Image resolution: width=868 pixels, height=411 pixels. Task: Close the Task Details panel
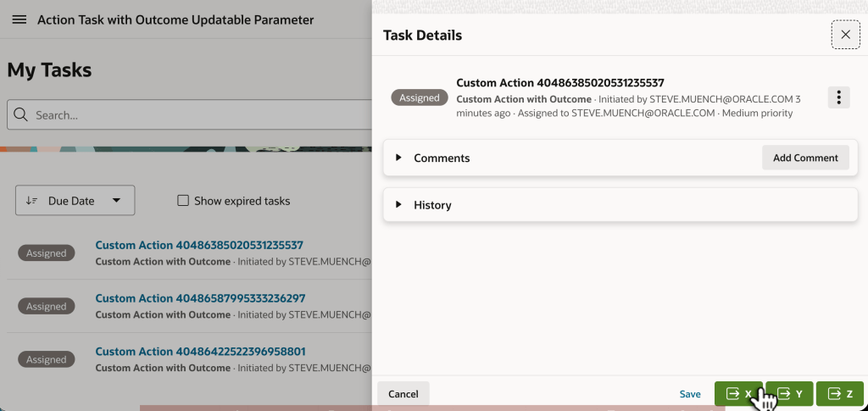click(845, 35)
